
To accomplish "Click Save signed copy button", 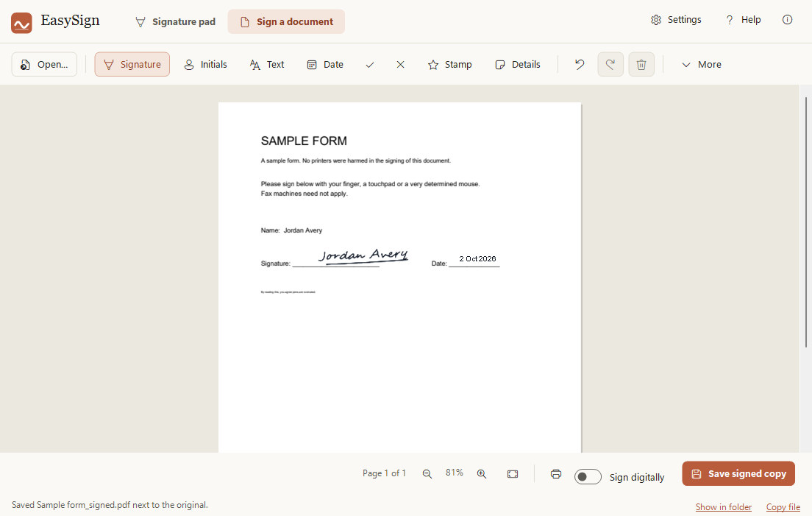I will coord(738,473).
